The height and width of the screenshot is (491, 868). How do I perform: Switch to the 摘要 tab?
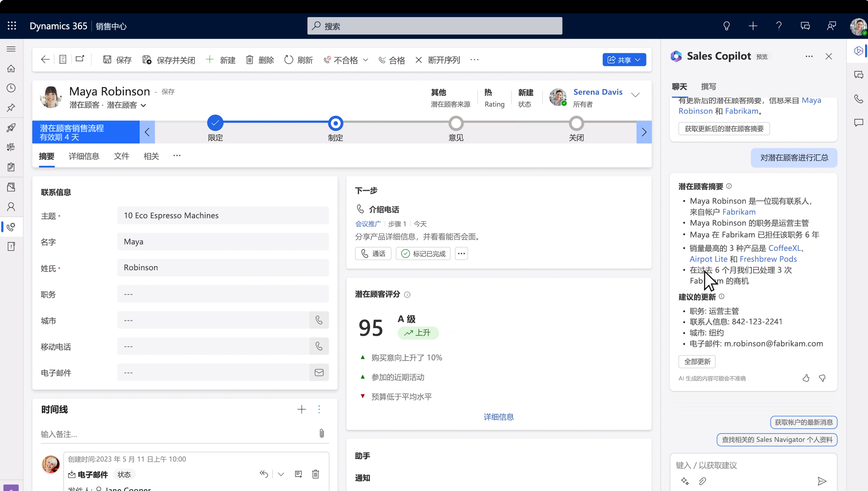(x=47, y=157)
